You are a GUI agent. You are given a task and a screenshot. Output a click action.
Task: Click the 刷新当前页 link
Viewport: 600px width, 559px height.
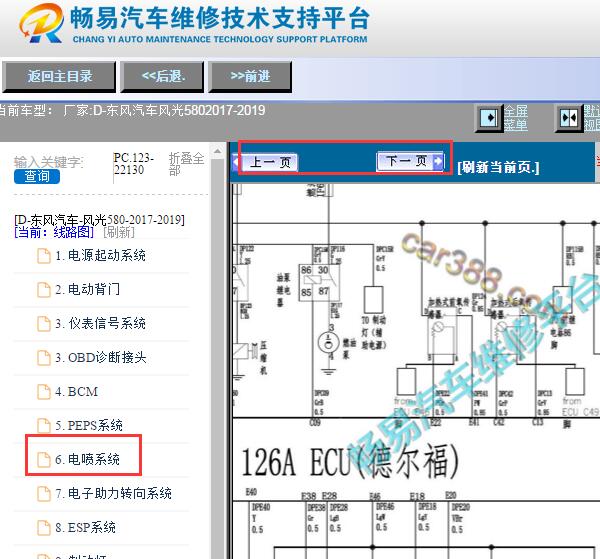point(498,168)
